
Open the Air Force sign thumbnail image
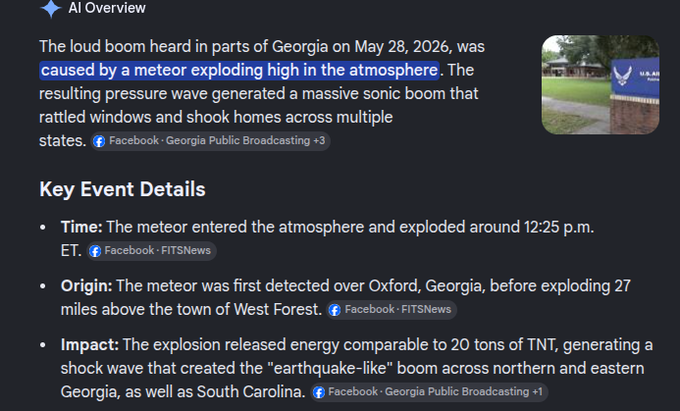click(600, 85)
